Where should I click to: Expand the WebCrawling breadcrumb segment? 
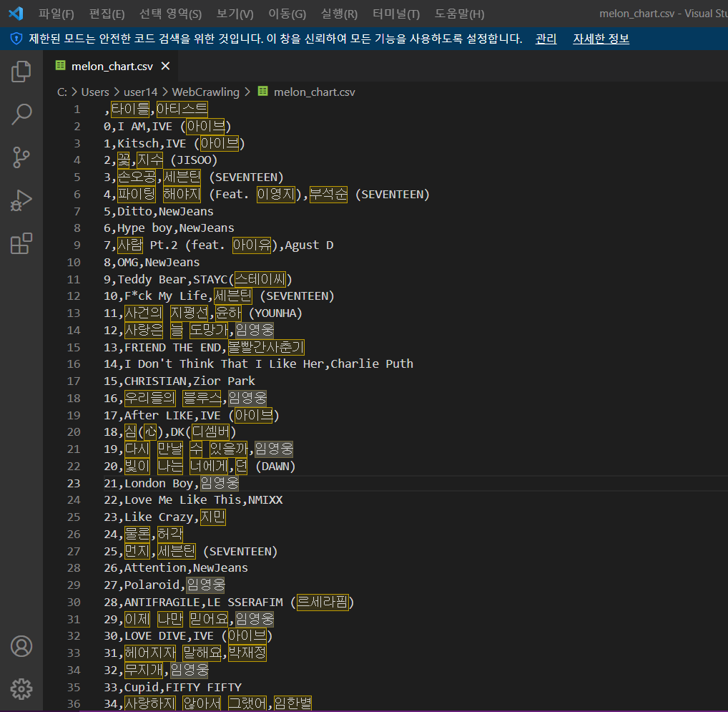pyautogui.click(x=206, y=92)
